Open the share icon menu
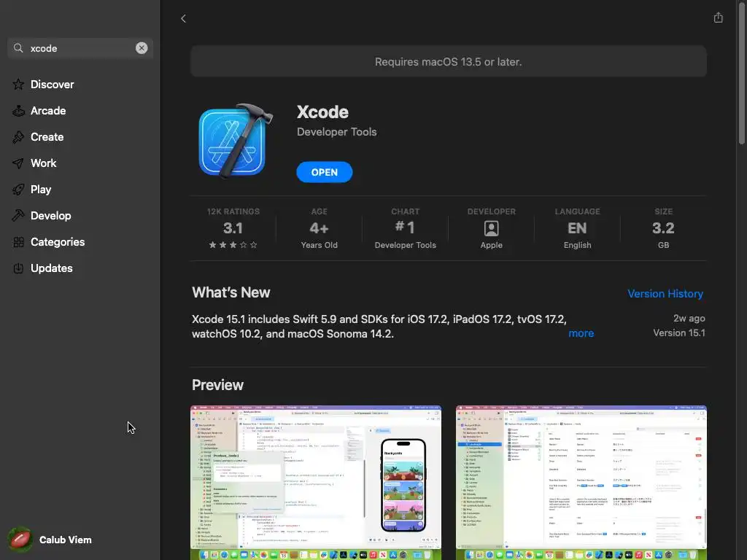This screenshot has height=560, width=747. (718, 17)
